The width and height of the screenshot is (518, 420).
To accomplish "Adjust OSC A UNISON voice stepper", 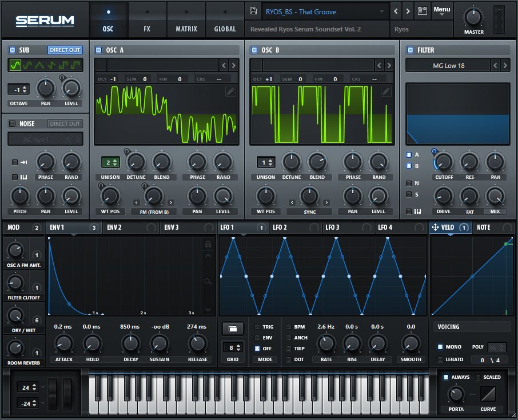I will pos(110,162).
